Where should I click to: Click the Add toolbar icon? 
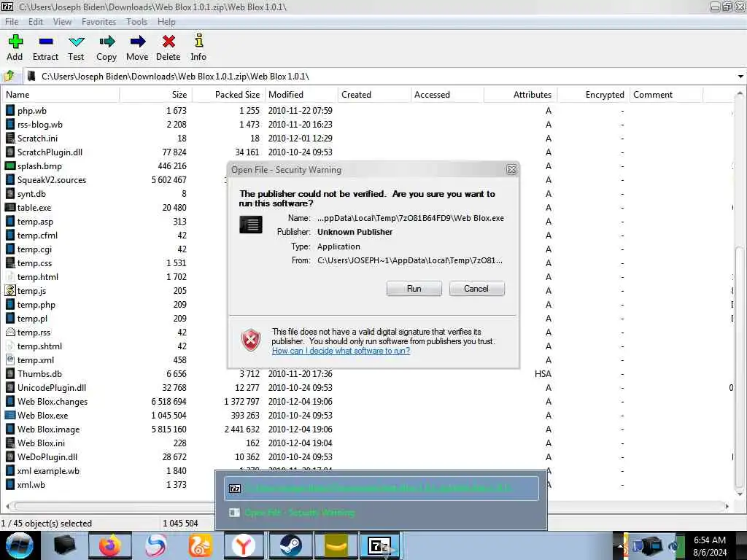coord(15,42)
